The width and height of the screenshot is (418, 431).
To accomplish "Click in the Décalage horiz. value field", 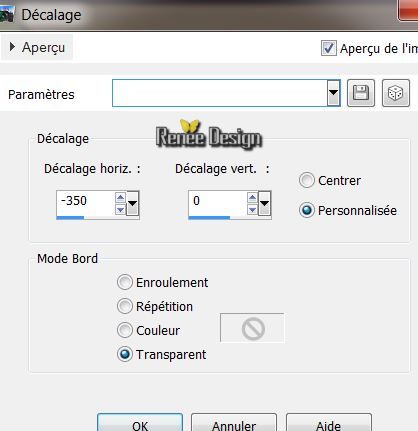I will (x=85, y=201).
